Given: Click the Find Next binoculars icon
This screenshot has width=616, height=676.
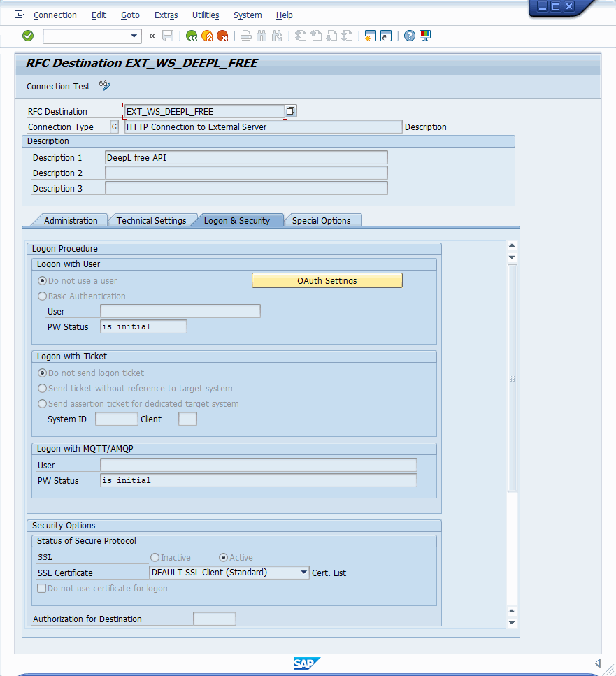Looking at the screenshot, I should 277,36.
